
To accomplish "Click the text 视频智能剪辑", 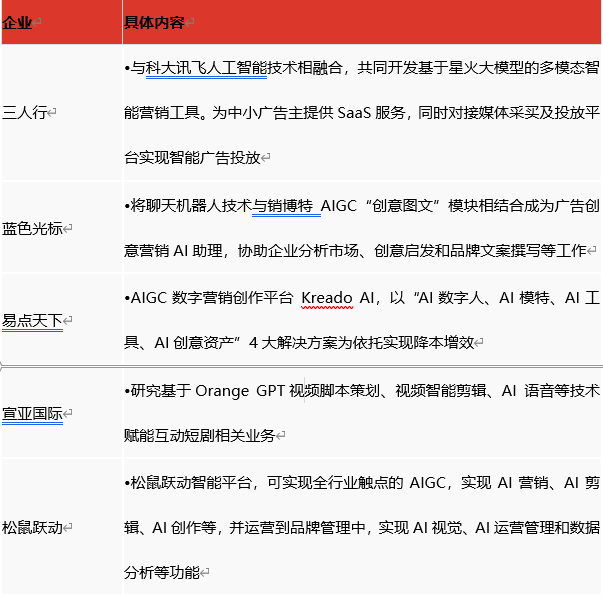I will click(440, 391).
